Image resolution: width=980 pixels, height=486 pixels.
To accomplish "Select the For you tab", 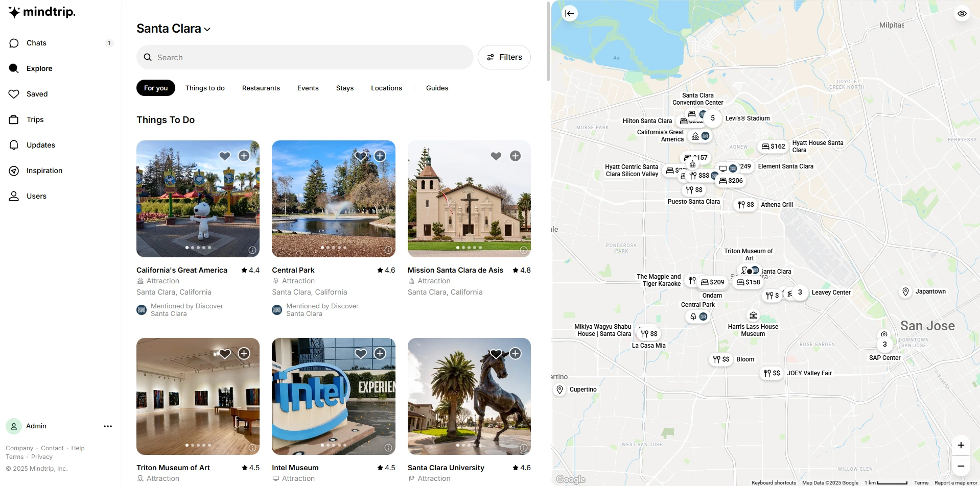I will tap(156, 88).
